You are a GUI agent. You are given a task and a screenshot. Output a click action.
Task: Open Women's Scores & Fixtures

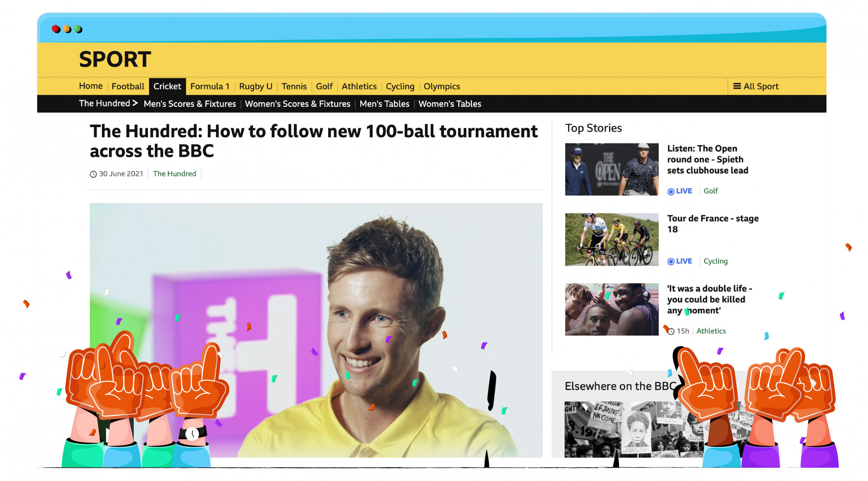(x=297, y=104)
